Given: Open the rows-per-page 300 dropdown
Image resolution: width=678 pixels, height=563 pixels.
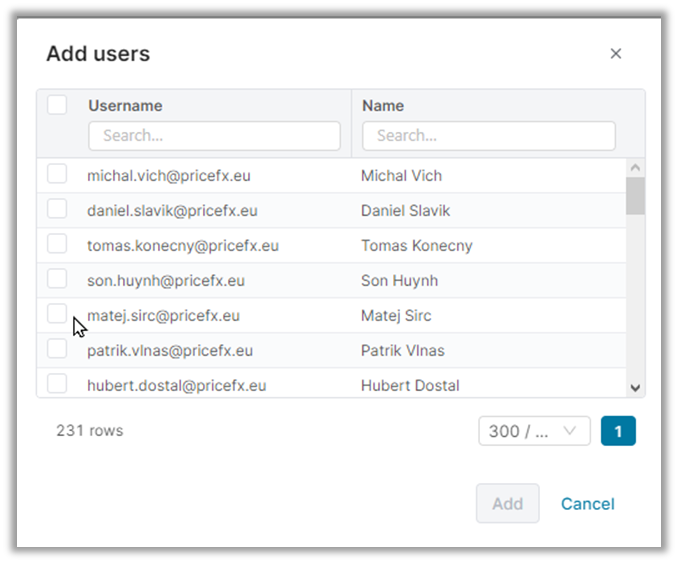Looking at the screenshot, I should coord(534,431).
